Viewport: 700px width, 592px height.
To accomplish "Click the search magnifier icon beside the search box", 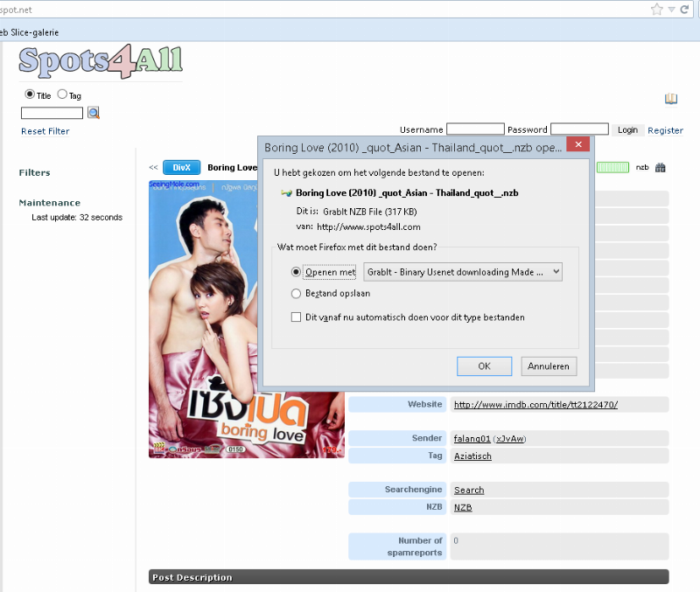I will (x=92, y=112).
